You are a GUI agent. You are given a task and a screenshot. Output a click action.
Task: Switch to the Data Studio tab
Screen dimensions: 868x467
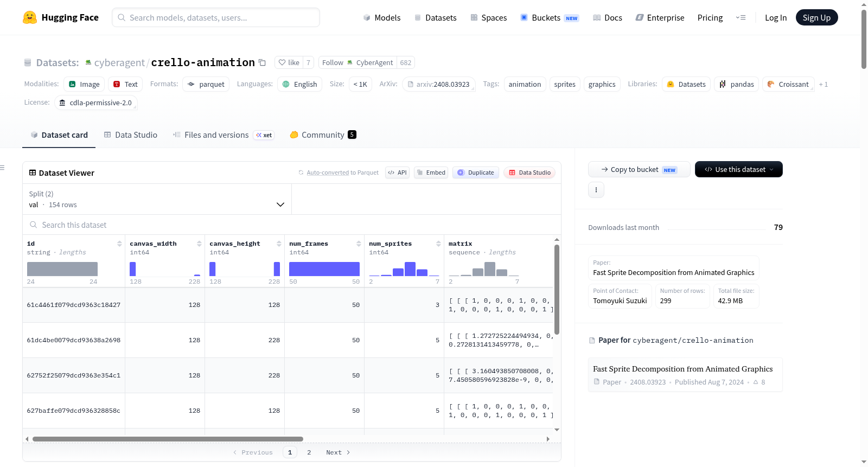point(131,135)
